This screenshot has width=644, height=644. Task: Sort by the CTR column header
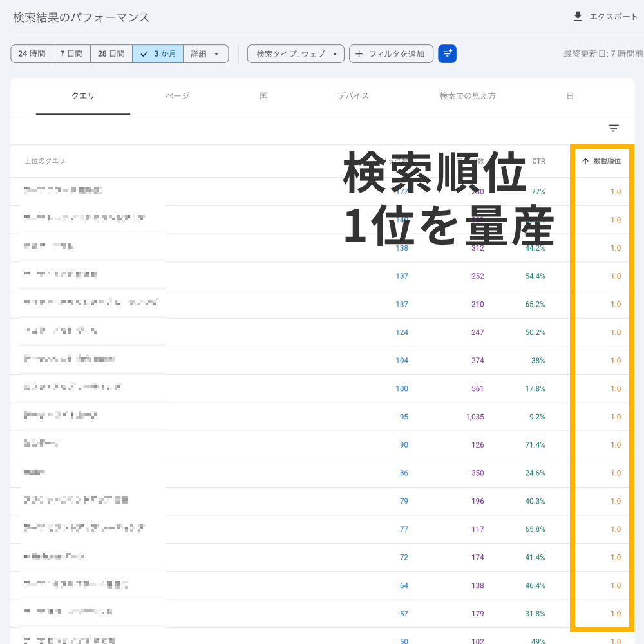(x=538, y=161)
